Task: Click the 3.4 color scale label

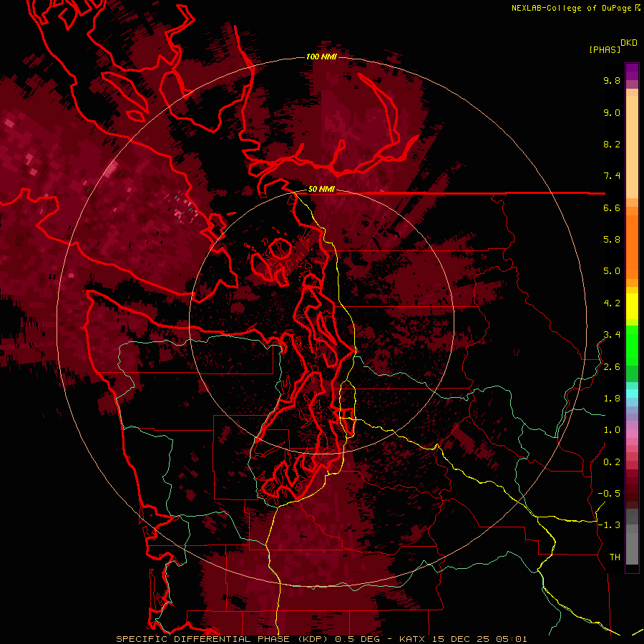Action: pos(612,335)
